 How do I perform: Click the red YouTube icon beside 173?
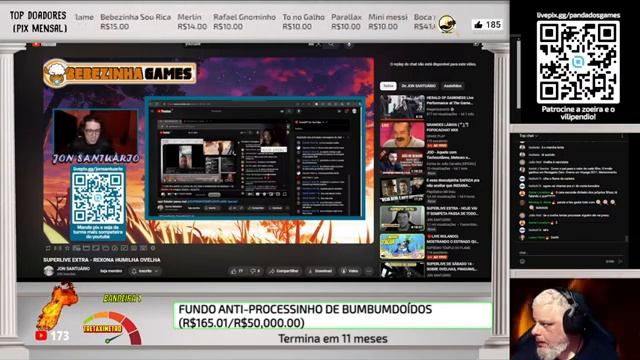pyautogui.click(x=41, y=336)
